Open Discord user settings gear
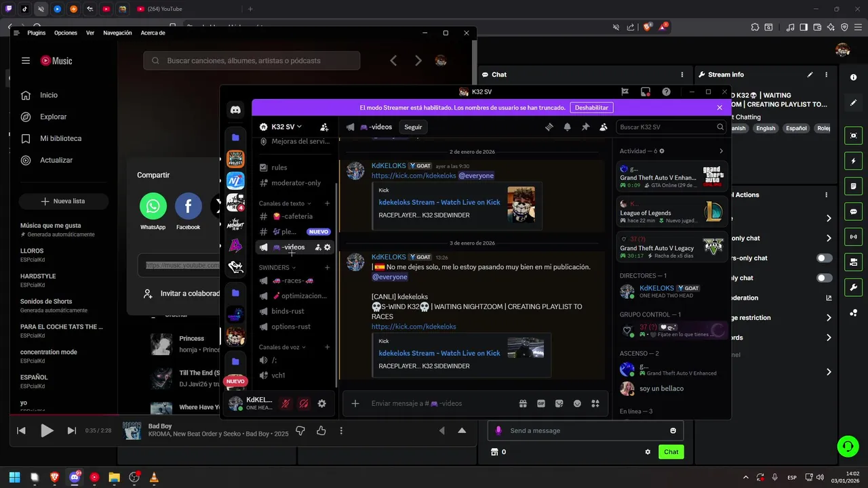The height and width of the screenshot is (488, 868). (x=322, y=403)
